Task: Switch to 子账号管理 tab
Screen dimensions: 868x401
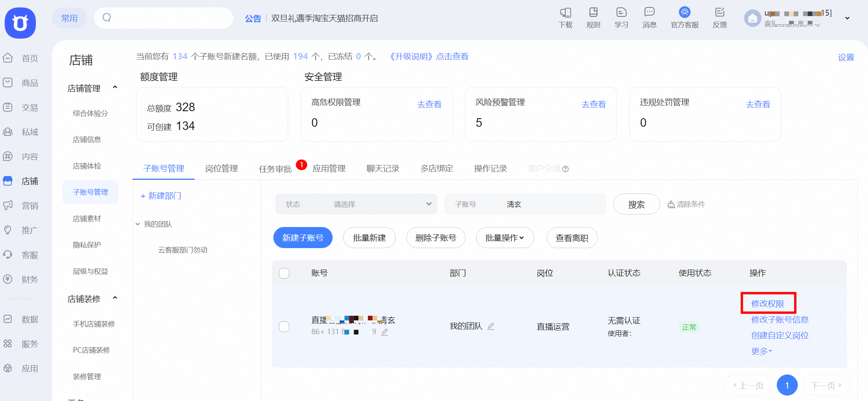Action: point(164,169)
